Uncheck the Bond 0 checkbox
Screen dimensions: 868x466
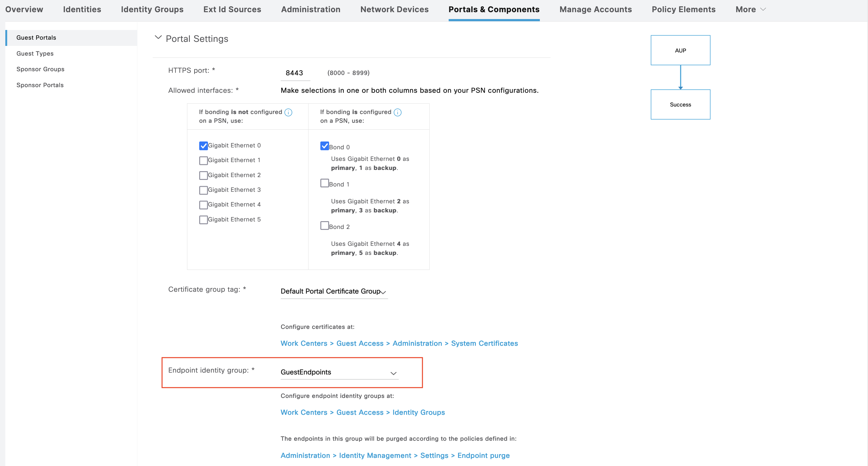coord(324,146)
